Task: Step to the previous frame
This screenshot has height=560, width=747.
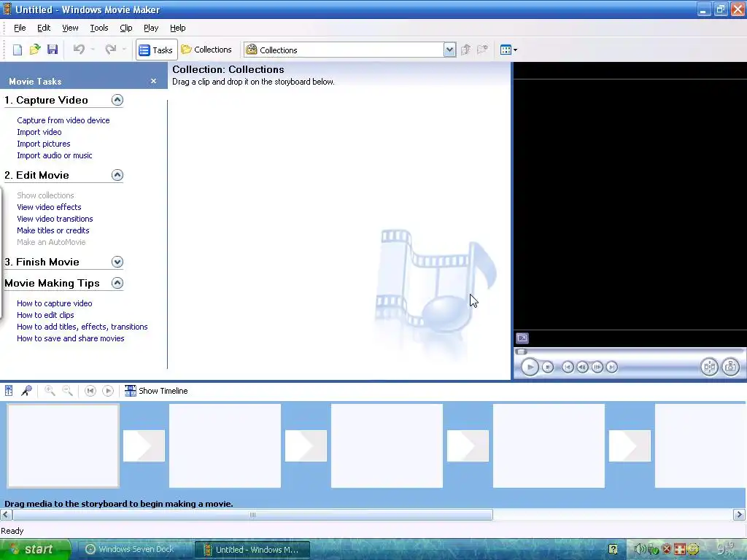Action: [x=582, y=367]
